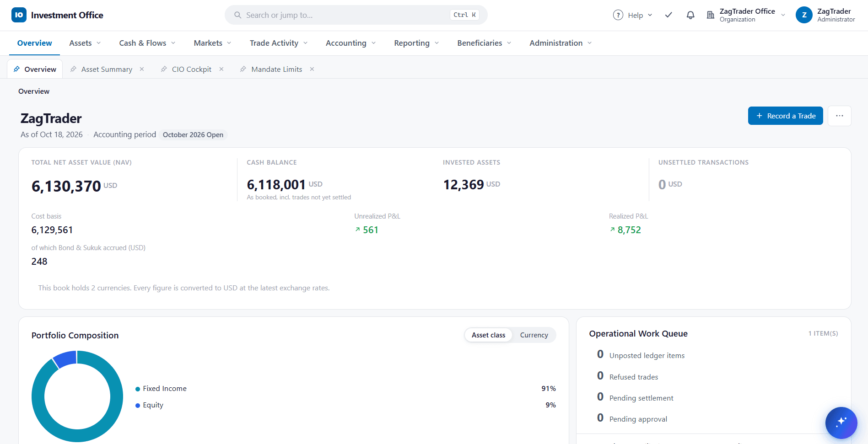Open the ZagTrader Office organization switcher
The image size is (868, 444).
(746, 15)
